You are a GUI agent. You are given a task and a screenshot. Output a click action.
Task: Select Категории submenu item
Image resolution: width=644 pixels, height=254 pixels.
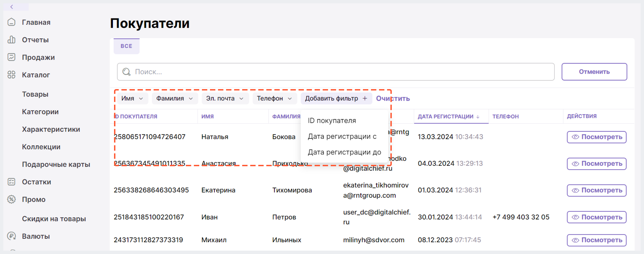[40, 112]
